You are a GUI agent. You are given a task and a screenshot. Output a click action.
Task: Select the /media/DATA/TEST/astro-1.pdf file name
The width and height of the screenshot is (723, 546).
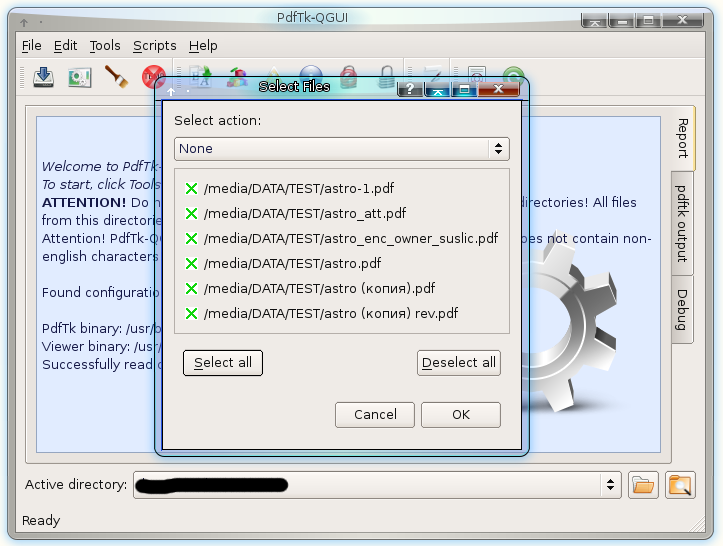[299, 189]
